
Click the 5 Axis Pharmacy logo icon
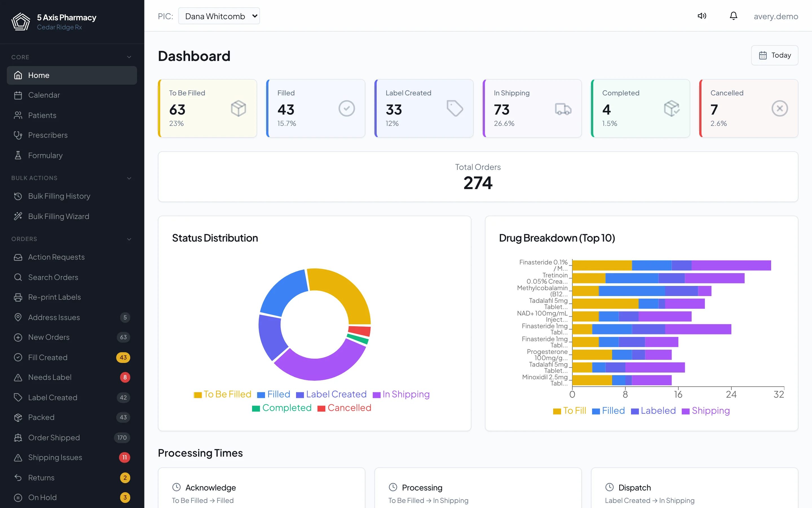click(21, 22)
